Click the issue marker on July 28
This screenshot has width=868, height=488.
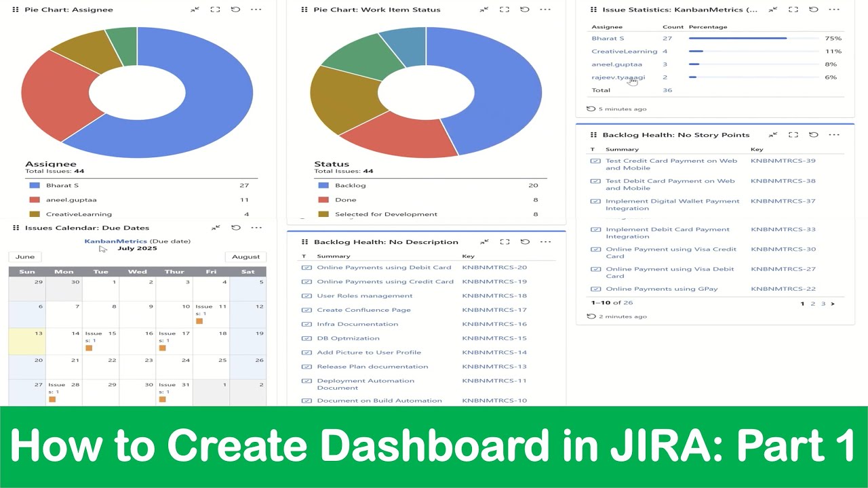[52, 400]
